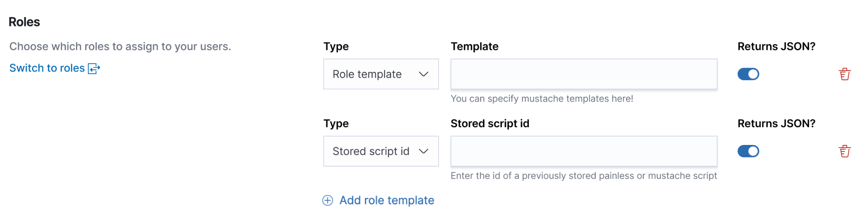Screen dimensions: 868x220
Task: Click the second Returns JSON? label
Action: click(x=776, y=124)
